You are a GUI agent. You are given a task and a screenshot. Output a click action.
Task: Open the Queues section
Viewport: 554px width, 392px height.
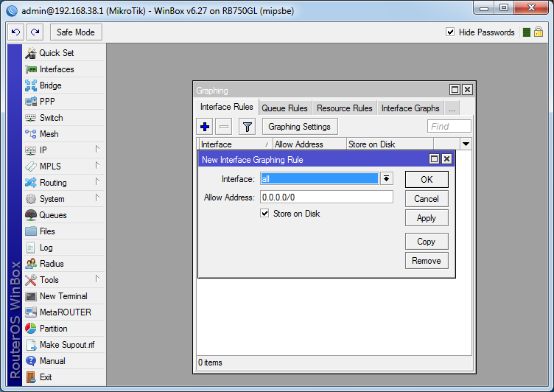pyautogui.click(x=65, y=215)
